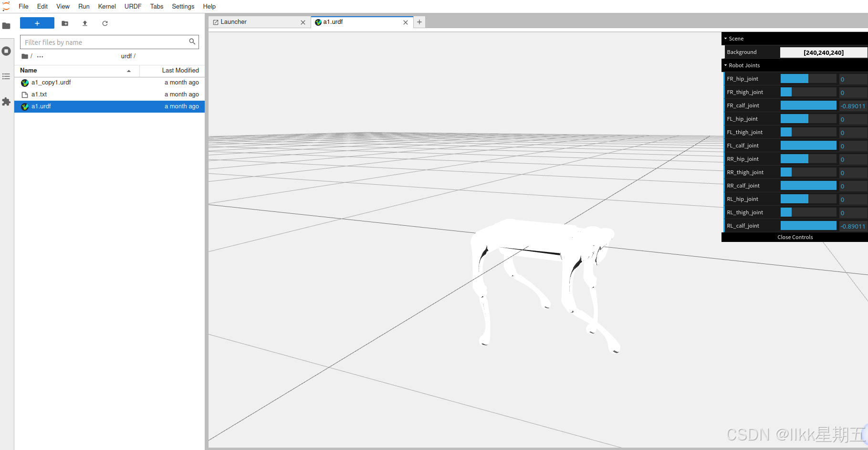Click the root folder breadcrumb icon
The image size is (868, 450).
(25, 56)
